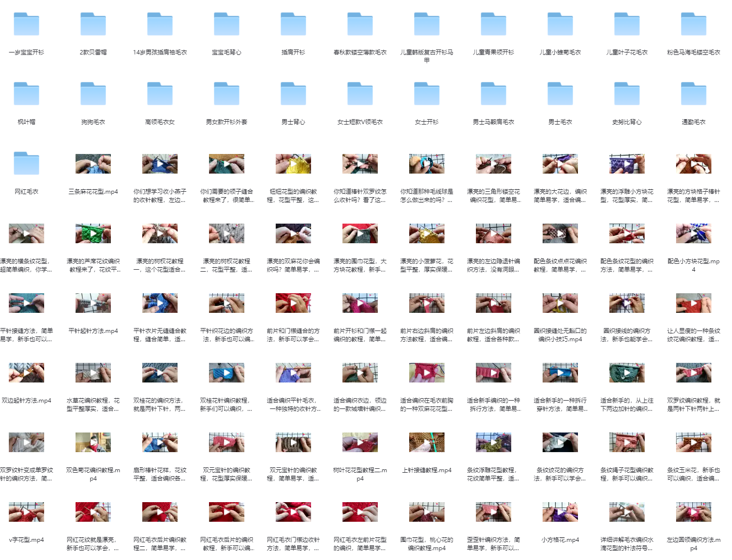Open the 2款贝雷帽 folder

tap(93, 25)
